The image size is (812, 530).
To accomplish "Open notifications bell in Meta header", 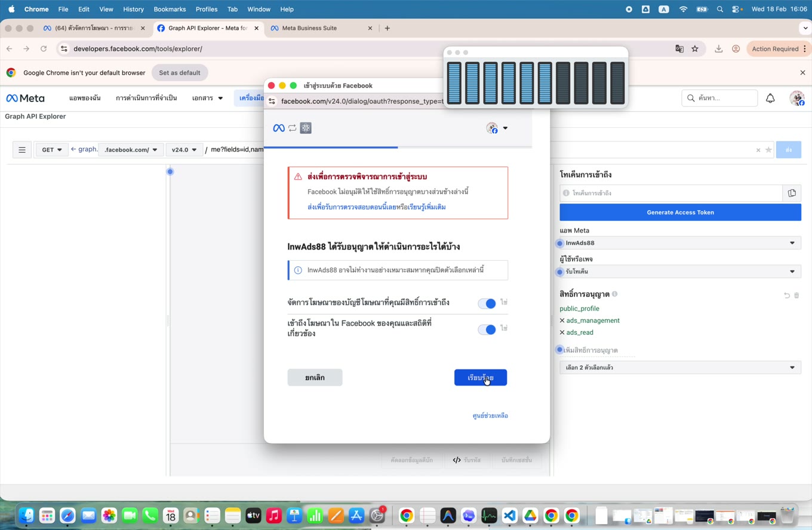I will click(x=770, y=98).
